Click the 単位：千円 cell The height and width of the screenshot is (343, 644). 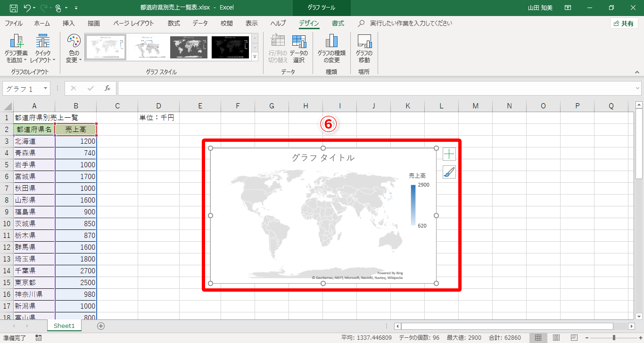[158, 118]
